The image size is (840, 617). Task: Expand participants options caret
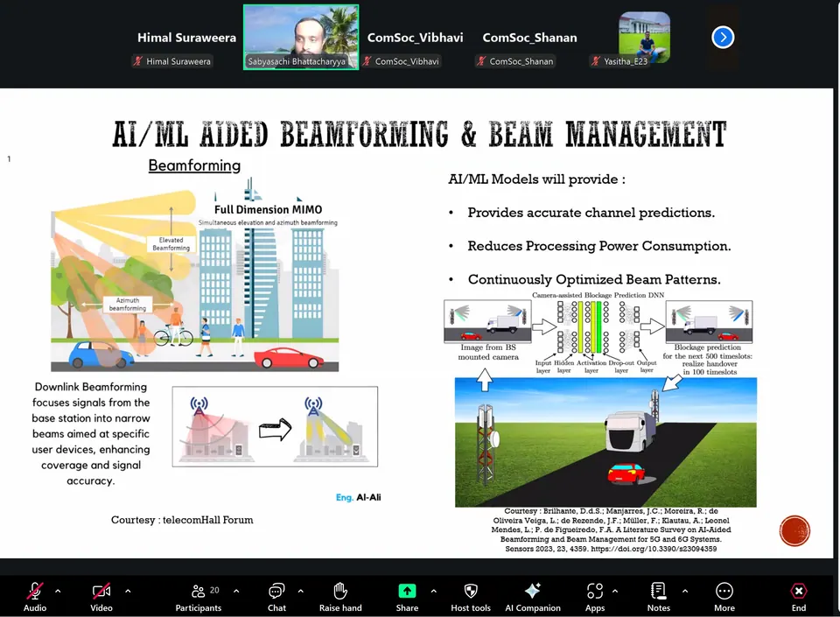click(236, 592)
